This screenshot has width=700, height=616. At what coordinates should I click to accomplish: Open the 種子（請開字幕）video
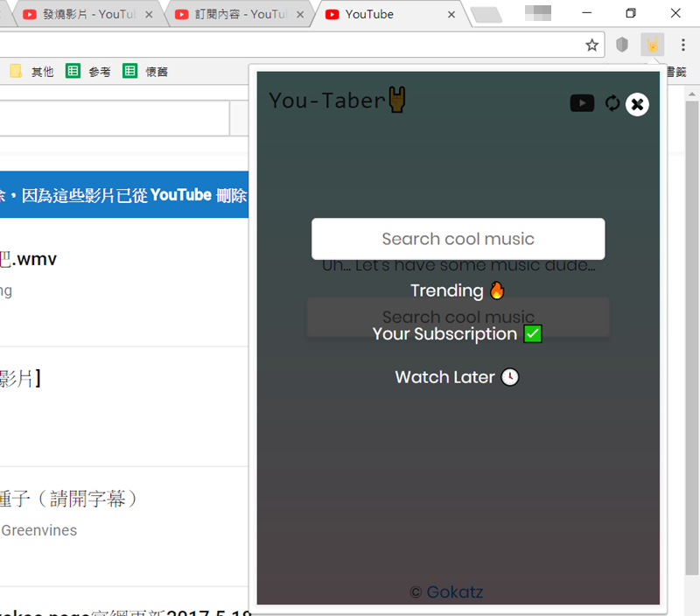pyautogui.click(x=68, y=499)
